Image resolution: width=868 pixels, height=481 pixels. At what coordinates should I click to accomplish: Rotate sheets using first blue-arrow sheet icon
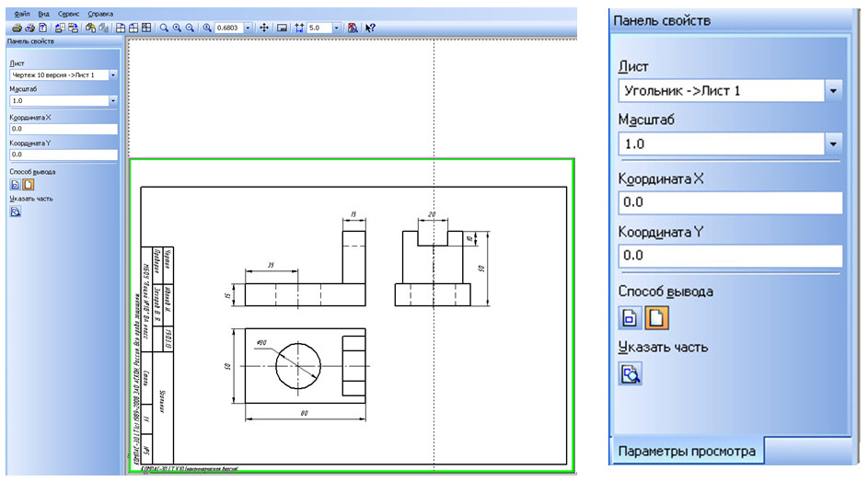pyautogui.click(x=59, y=28)
